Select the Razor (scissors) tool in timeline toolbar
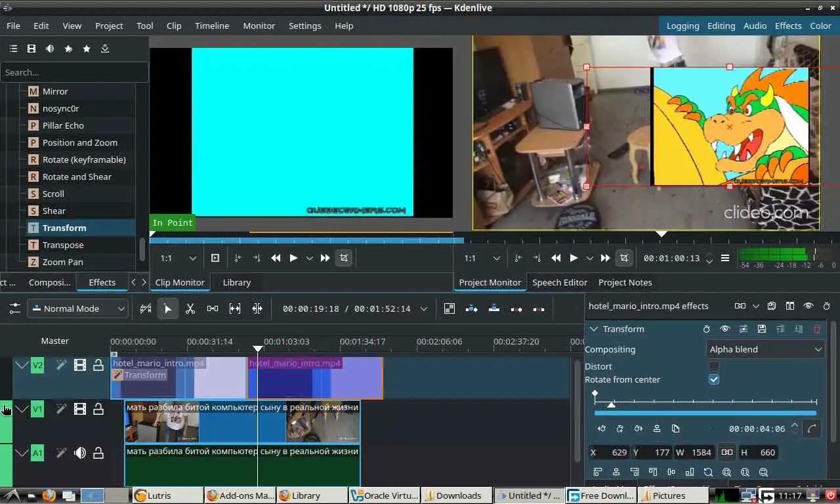840x504 pixels. (190, 308)
